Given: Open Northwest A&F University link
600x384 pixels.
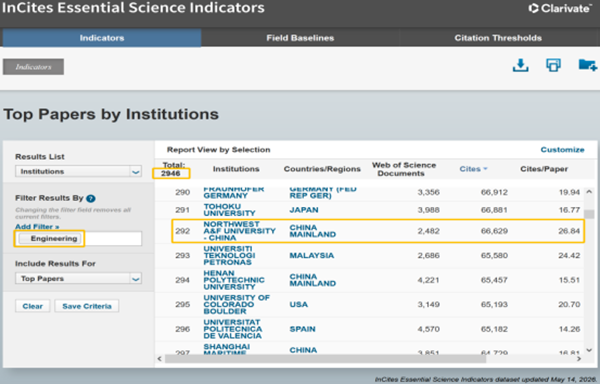Looking at the screenshot, I should pyautogui.click(x=239, y=231).
